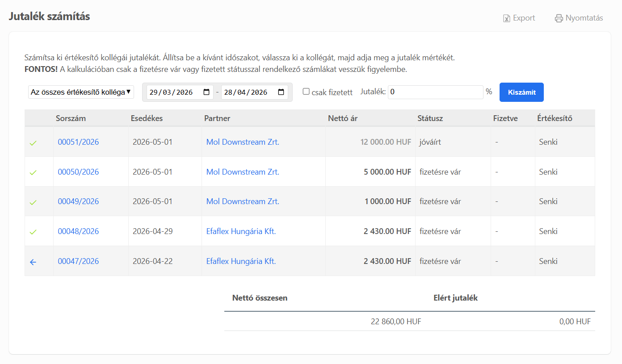Click the Nyomtatás printer icon
This screenshot has width=622, height=364.
click(x=559, y=18)
